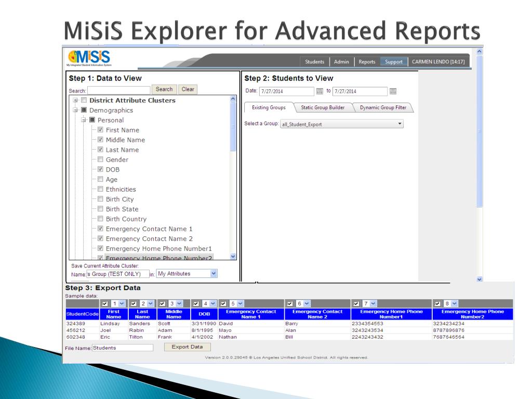Screen dimensions: 532x399
Task: Check the Gender attribute
Action: pyautogui.click(x=100, y=159)
